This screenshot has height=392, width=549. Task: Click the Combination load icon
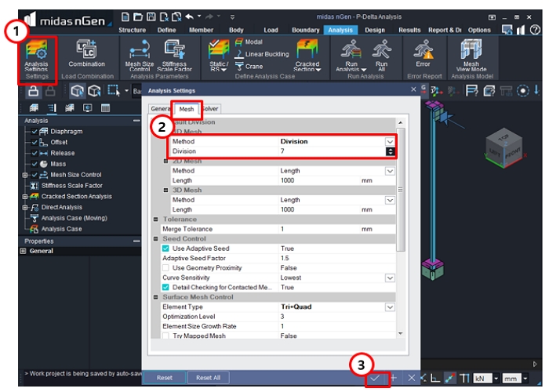[x=86, y=53]
